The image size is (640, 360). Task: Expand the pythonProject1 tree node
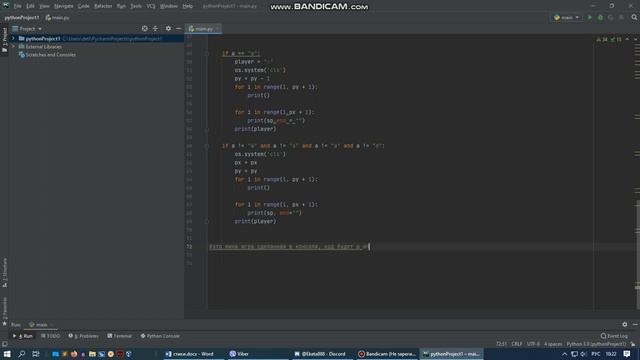[13, 38]
